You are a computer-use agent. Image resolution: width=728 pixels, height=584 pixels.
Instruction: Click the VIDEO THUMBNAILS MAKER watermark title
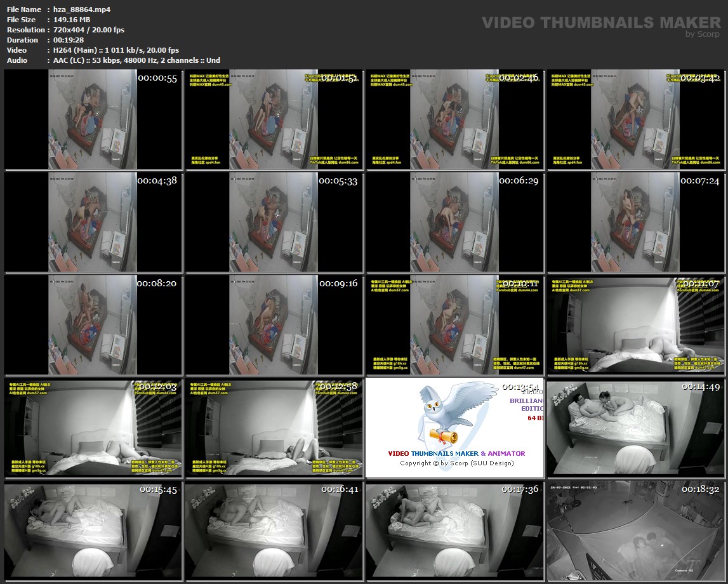point(600,23)
